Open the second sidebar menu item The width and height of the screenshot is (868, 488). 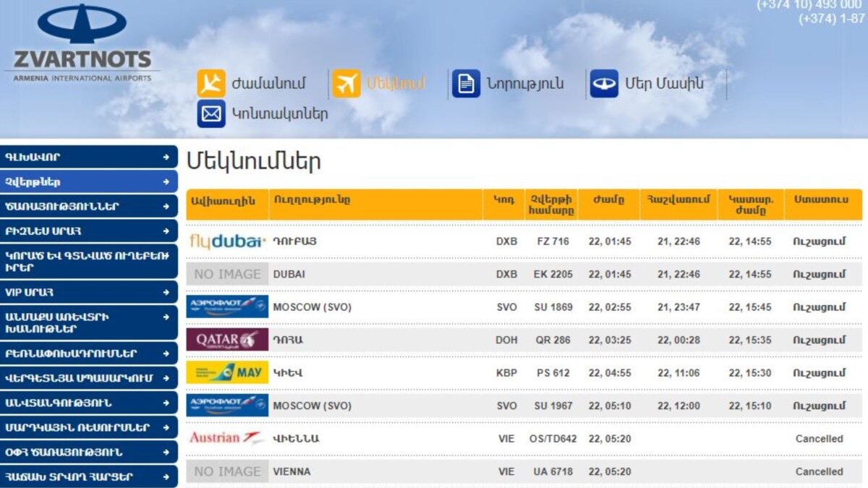click(x=88, y=181)
